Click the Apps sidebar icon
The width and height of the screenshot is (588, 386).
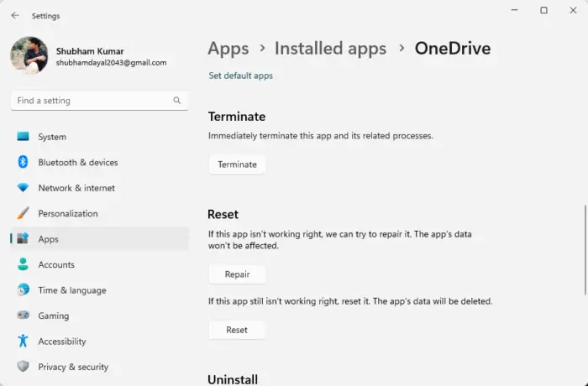click(23, 238)
